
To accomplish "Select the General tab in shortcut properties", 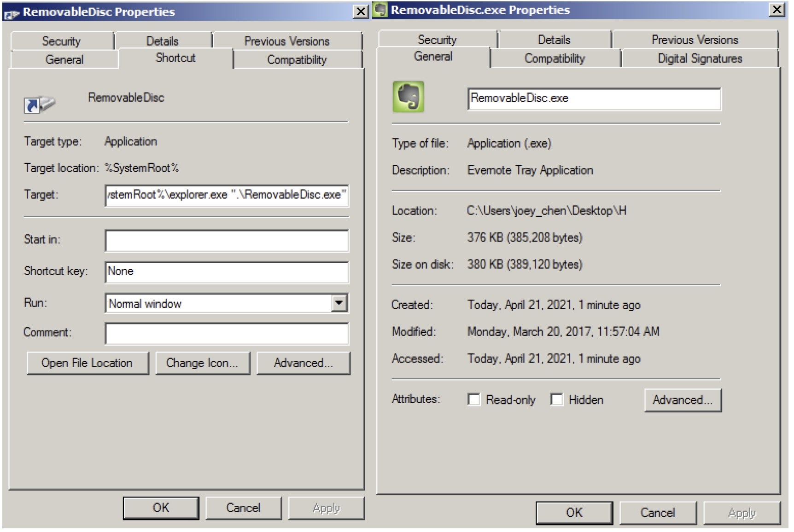I will tap(64, 60).
